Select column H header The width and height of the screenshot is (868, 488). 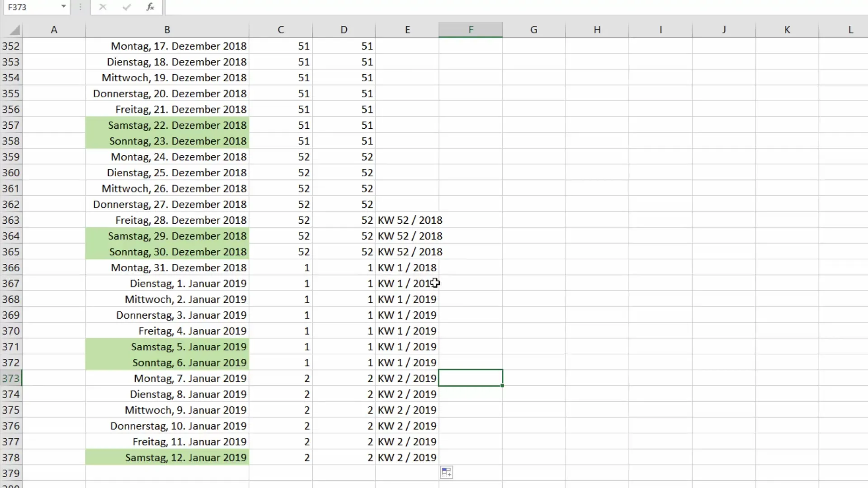click(597, 30)
